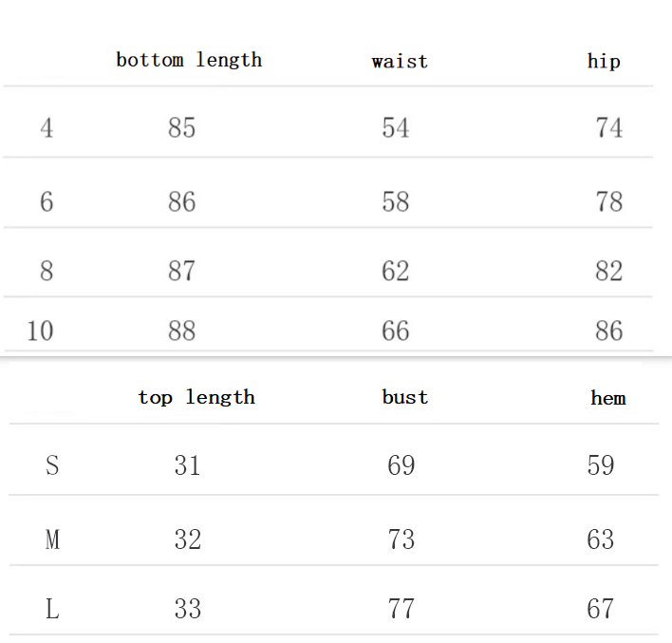Select the "waist" column header

tap(400, 62)
